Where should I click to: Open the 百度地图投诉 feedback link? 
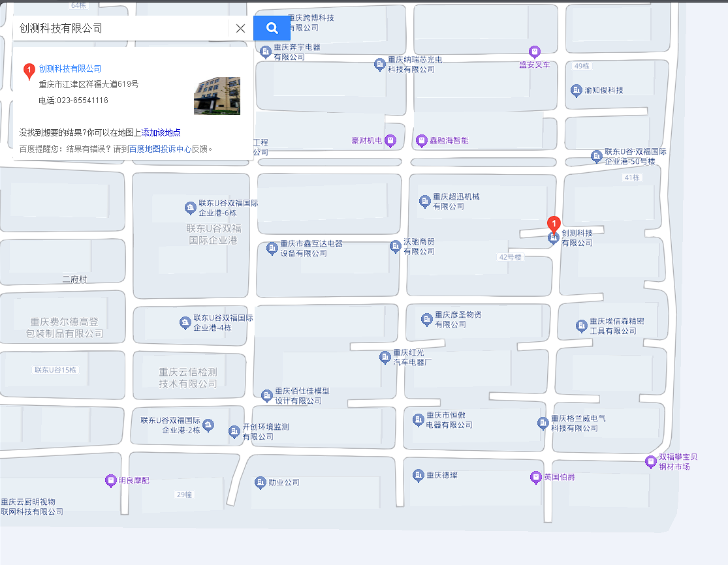(152, 149)
